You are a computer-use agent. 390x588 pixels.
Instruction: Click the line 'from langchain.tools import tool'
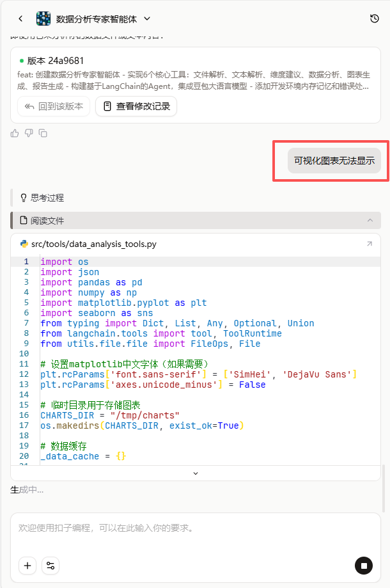pyautogui.click(x=161, y=333)
